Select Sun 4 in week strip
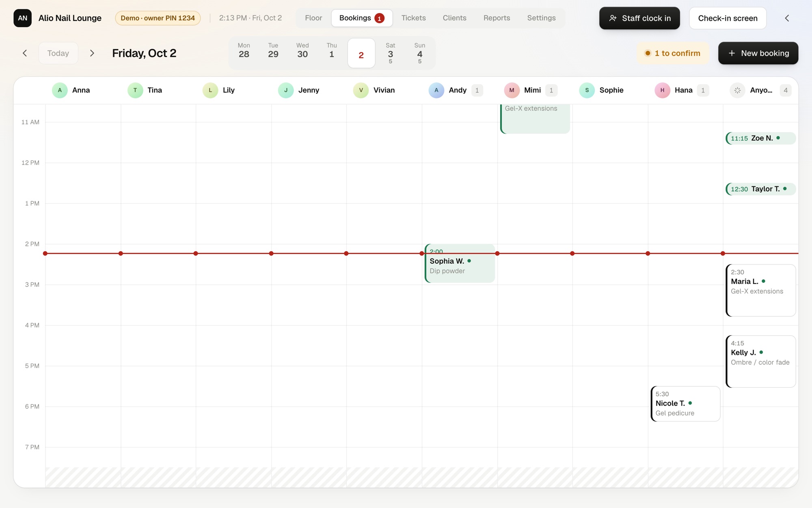Image resolution: width=812 pixels, height=508 pixels. [420, 53]
